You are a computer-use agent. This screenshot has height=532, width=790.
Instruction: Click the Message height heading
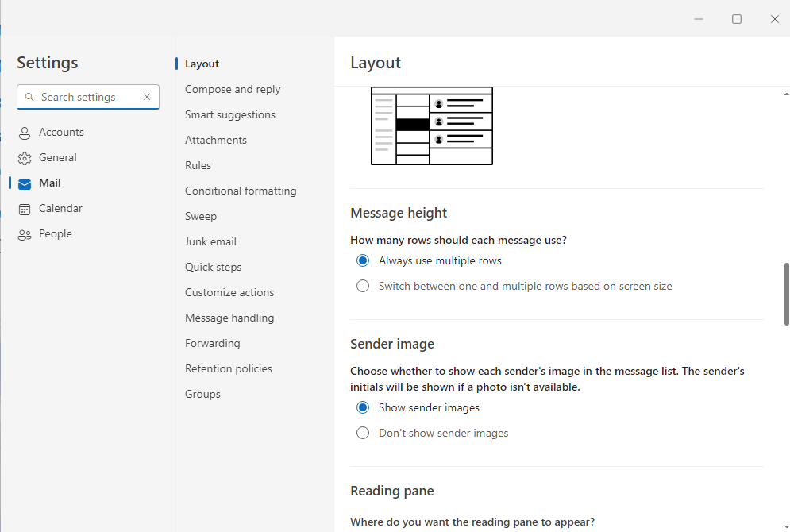point(399,213)
